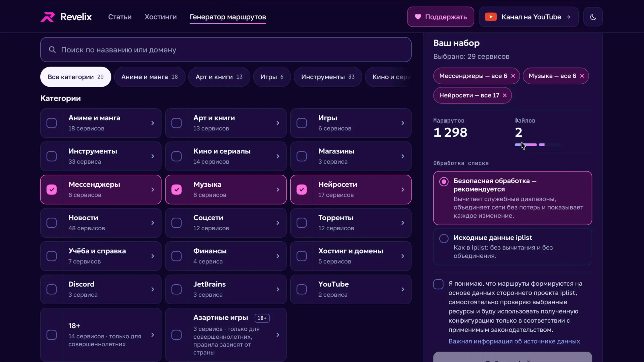Image resolution: width=644 pixels, height=362 pixels.
Task: Click the YouTube play icon in header
Action: (x=491, y=17)
